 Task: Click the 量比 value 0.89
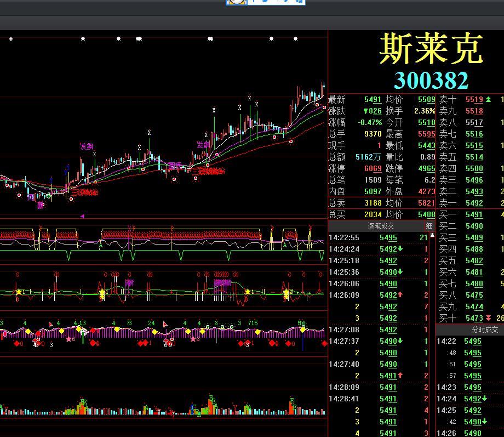(427, 157)
